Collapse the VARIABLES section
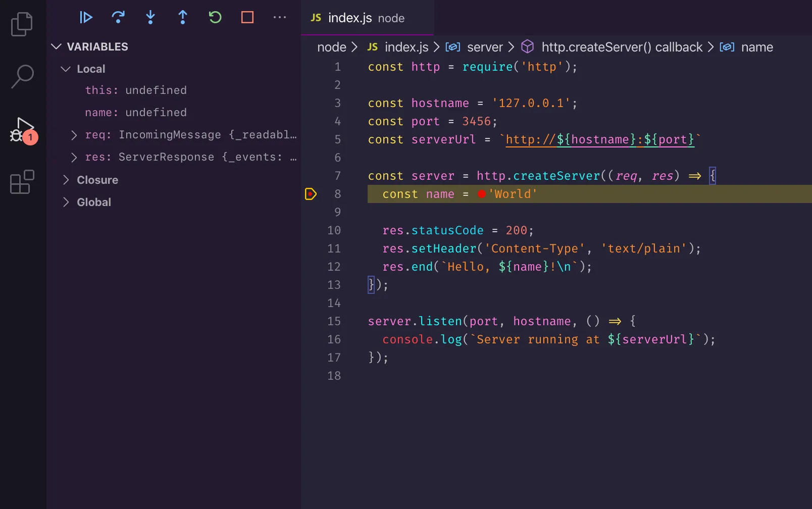The height and width of the screenshot is (509, 812). point(56,46)
